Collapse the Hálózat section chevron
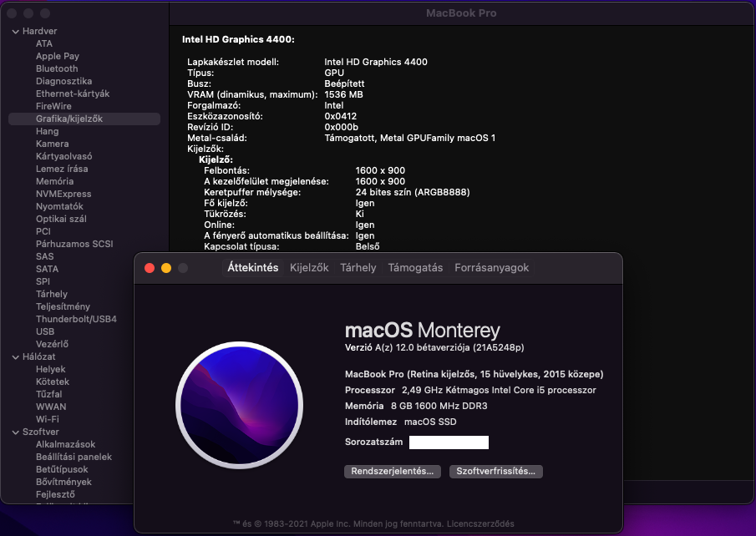 (x=15, y=357)
